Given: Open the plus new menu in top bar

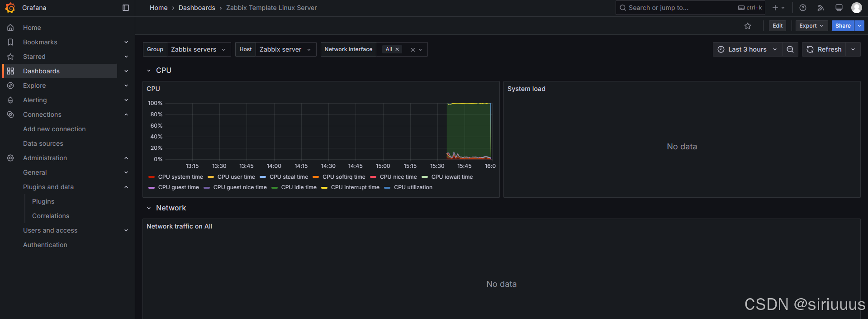Looking at the screenshot, I should [778, 8].
